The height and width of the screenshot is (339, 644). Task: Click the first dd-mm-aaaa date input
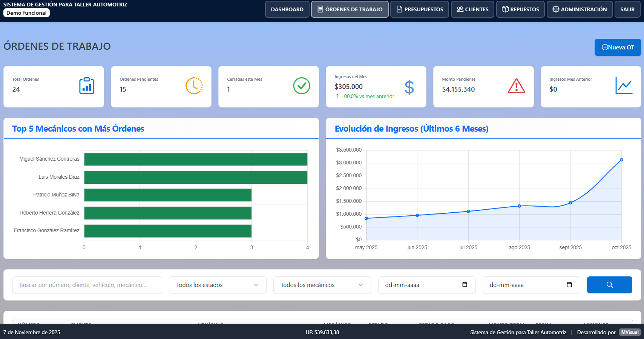coord(427,285)
